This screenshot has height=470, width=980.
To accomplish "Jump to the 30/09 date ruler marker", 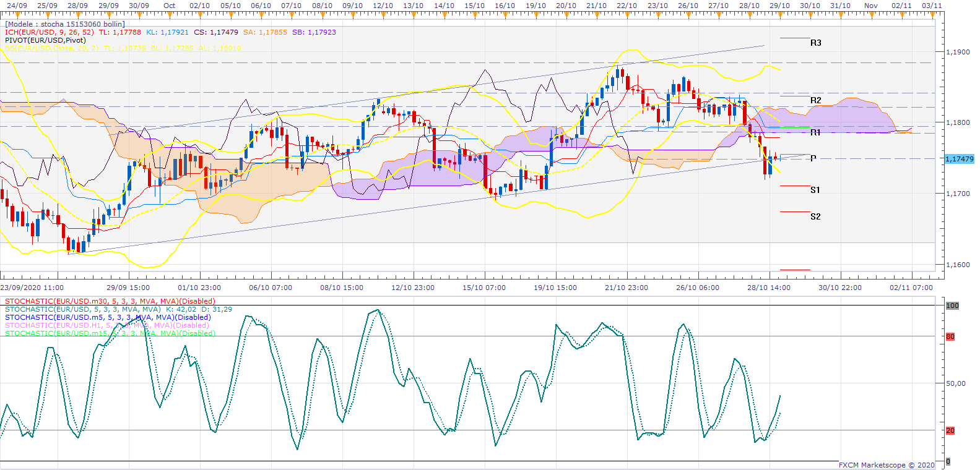I will [139, 6].
